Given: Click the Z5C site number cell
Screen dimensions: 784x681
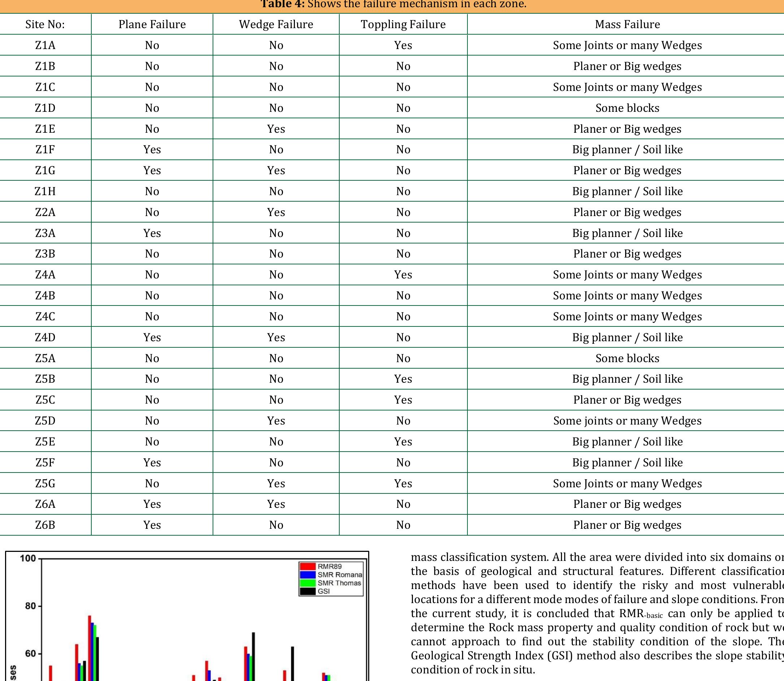Looking at the screenshot, I should (x=45, y=400).
